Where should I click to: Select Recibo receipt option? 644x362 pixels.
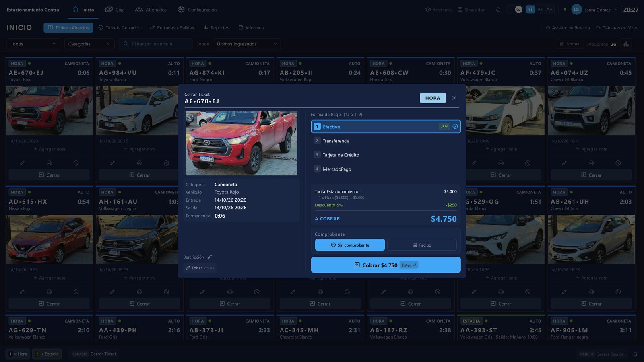(422, 245)
